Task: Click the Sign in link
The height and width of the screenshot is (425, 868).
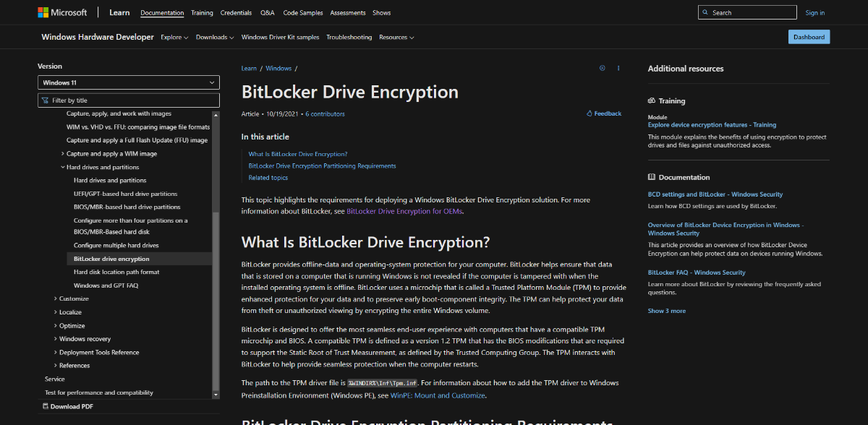Action: [815, 13]
